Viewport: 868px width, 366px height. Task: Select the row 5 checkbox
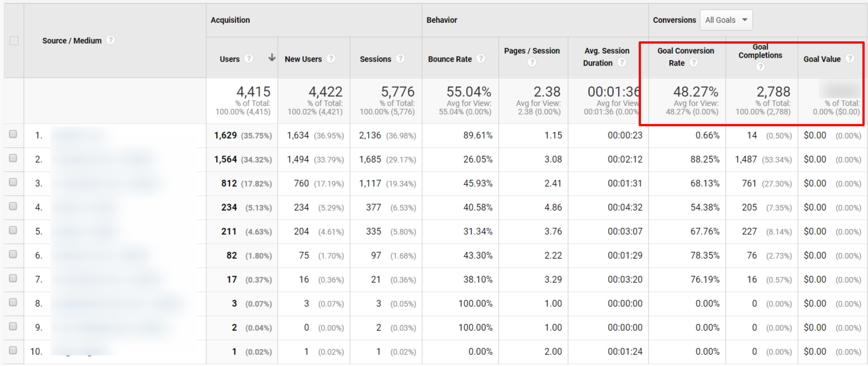(x=13, y=230)
